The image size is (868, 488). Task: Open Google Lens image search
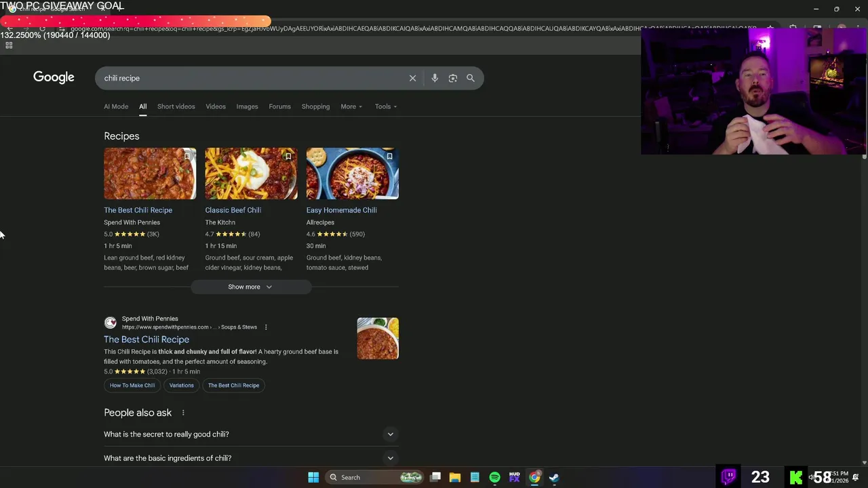[453, 78]
